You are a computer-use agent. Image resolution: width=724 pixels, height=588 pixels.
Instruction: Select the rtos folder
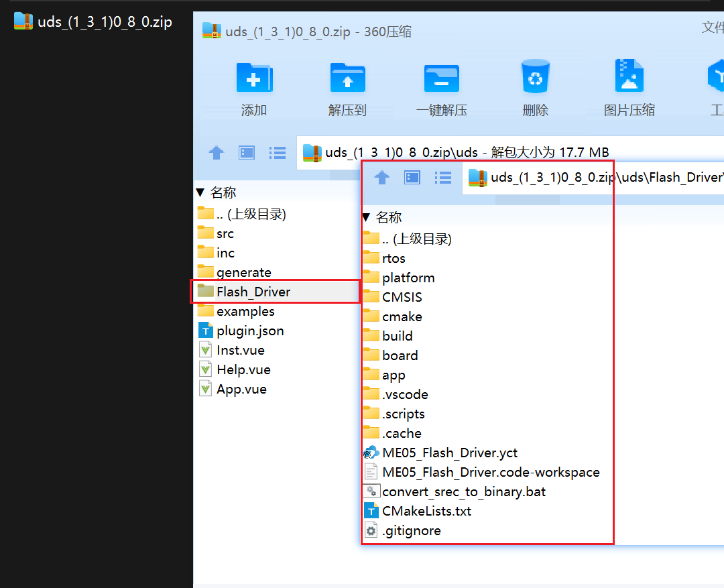coord(384,257)
